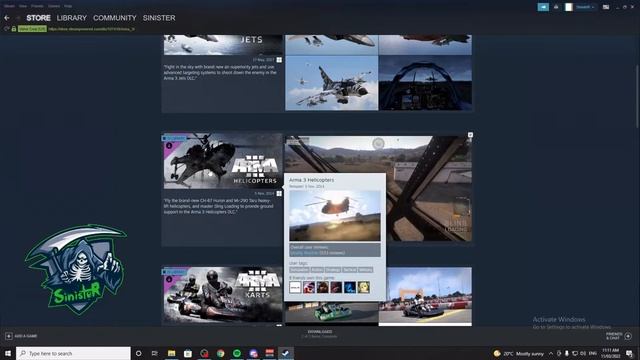Show hidden system tray icons

coord(551,353)
